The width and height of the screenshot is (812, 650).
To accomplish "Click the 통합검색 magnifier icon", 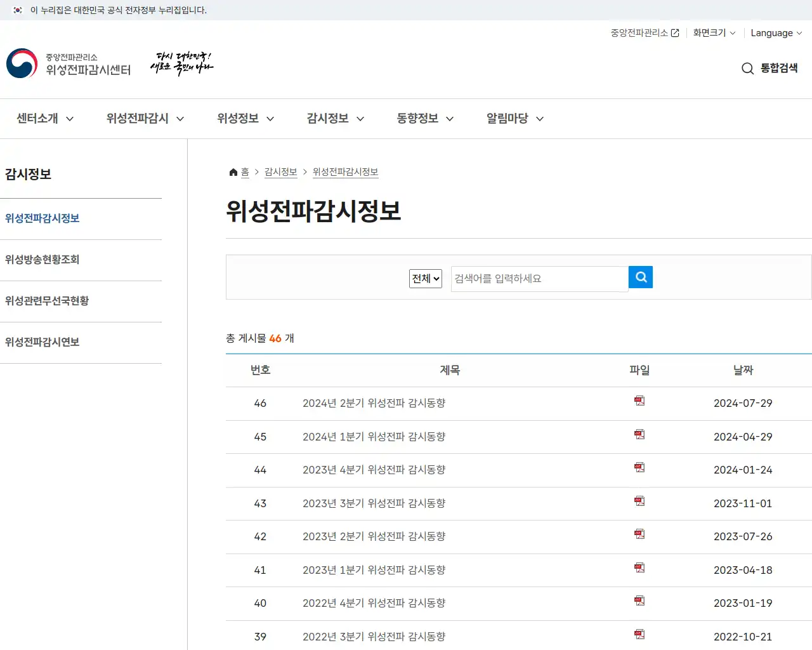I will [x=748, y=69].
